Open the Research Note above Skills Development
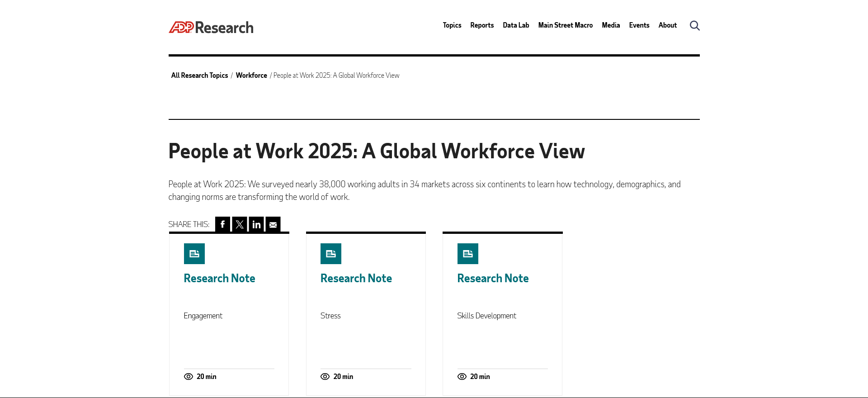 click(x=493, y=278)
